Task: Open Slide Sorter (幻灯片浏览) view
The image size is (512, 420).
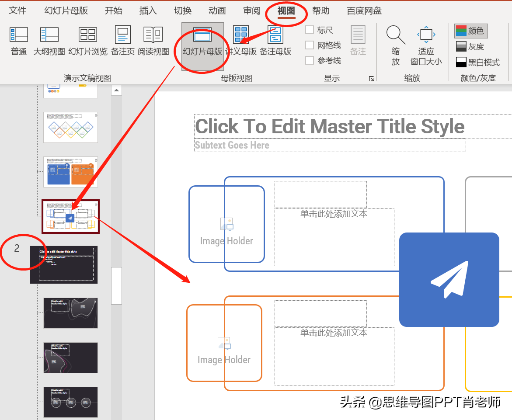Action: coord(88,41)
